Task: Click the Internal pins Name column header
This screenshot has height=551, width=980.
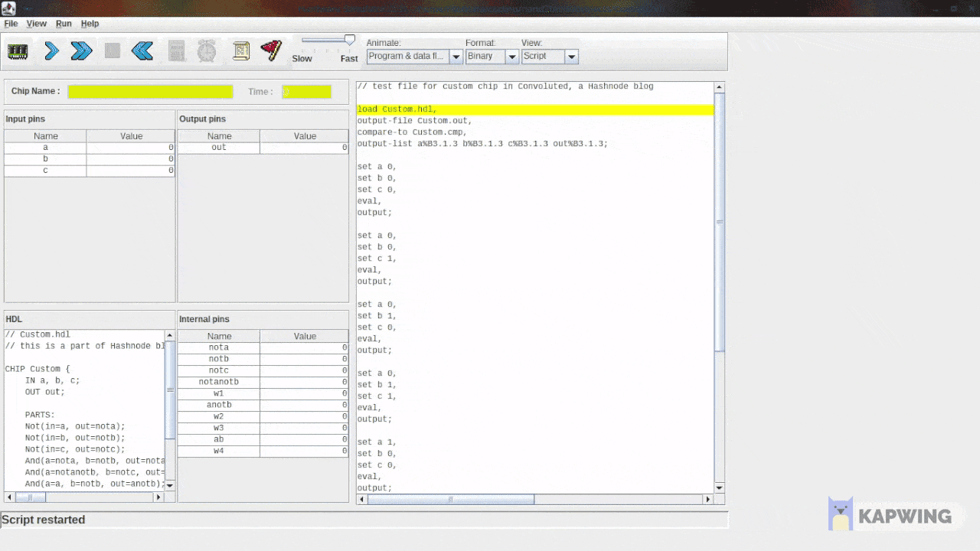Action: 219,336
